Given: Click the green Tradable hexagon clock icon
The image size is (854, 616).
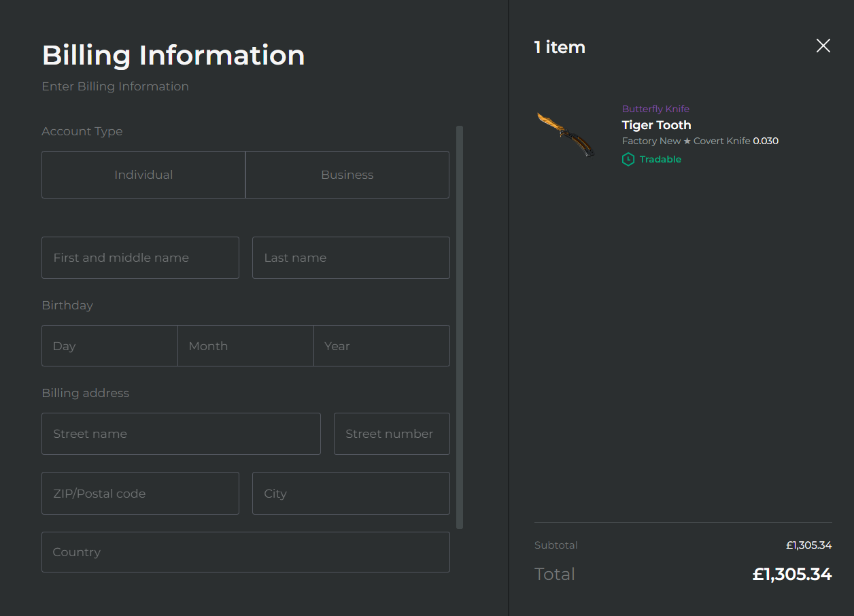Looking at the screenshot, I should pos(628,159).
